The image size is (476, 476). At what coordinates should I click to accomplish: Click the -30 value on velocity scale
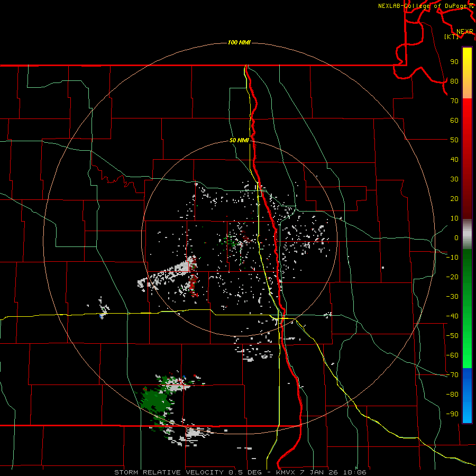(452, 297)
